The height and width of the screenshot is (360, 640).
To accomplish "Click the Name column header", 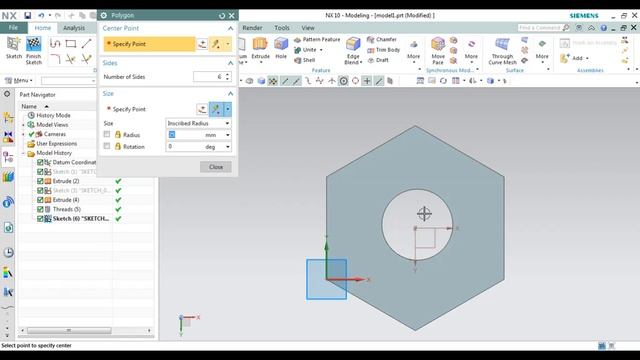I will tap(29, 106).
